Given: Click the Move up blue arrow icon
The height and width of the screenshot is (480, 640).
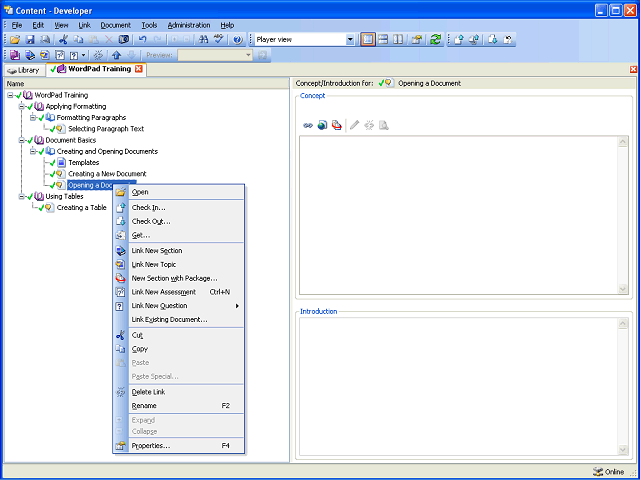Looking at the screenshot, I should [x=116, y=55].
